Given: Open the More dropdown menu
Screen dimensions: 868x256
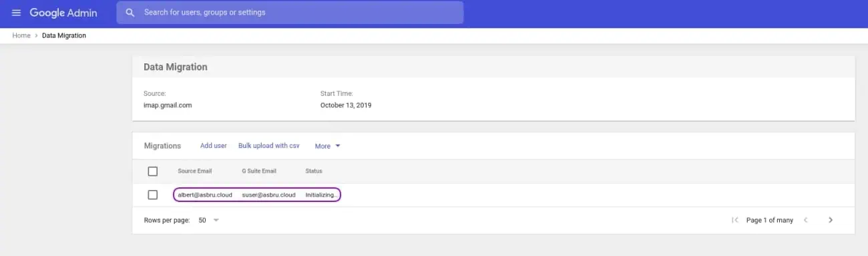Looking at the screenshot, I should (328, 146).
